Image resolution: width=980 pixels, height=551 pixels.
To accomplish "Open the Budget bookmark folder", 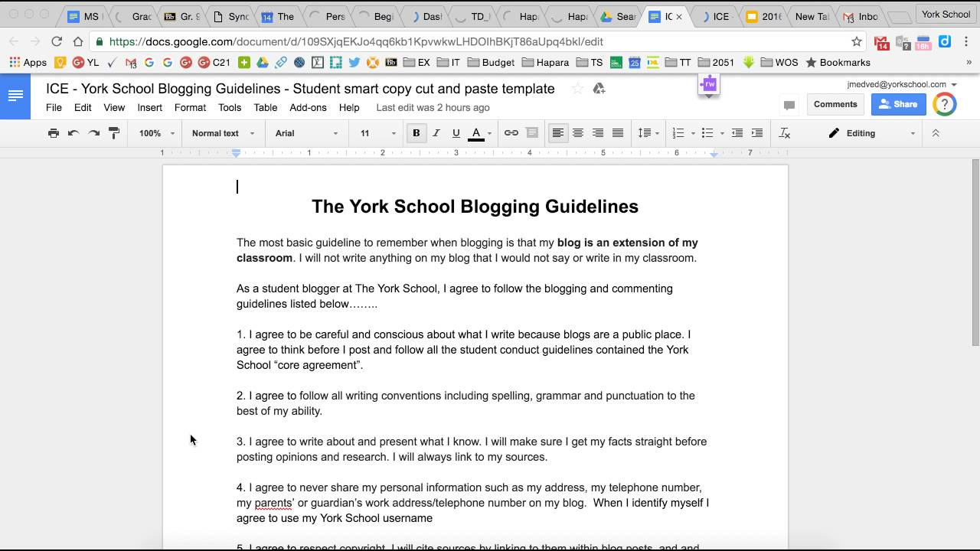I will [x=490, y=63].
